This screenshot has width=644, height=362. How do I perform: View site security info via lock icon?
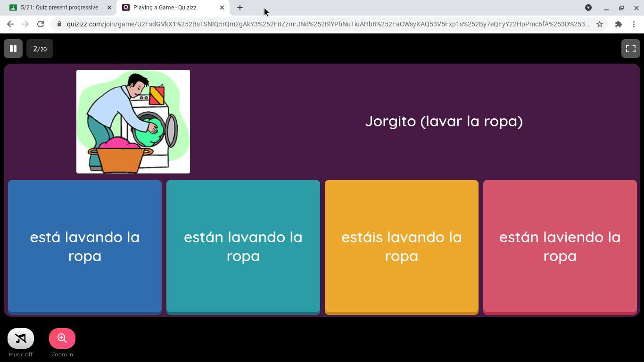[59, 24]
